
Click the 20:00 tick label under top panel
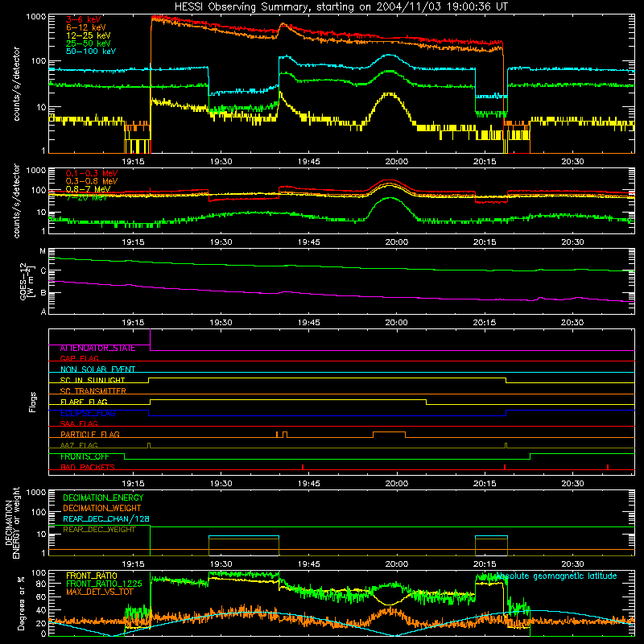[x=397, y=162]
